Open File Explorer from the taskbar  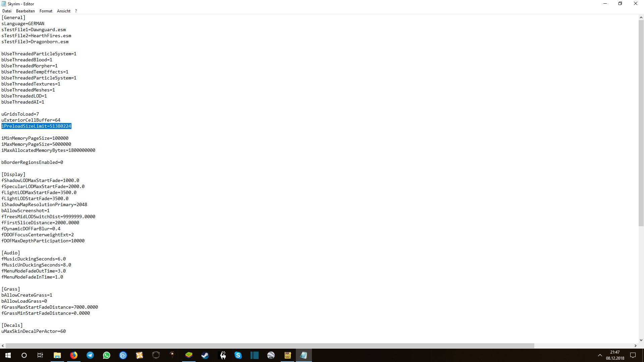[x=57, y=355]
